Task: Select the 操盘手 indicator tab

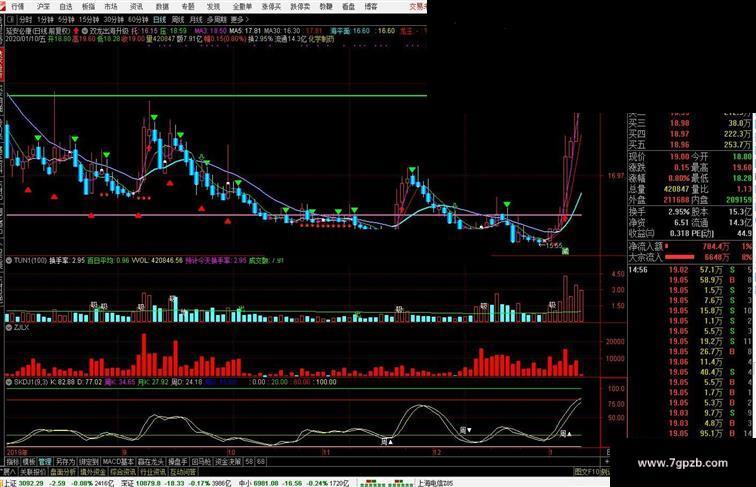Action: tap(177, 462)
